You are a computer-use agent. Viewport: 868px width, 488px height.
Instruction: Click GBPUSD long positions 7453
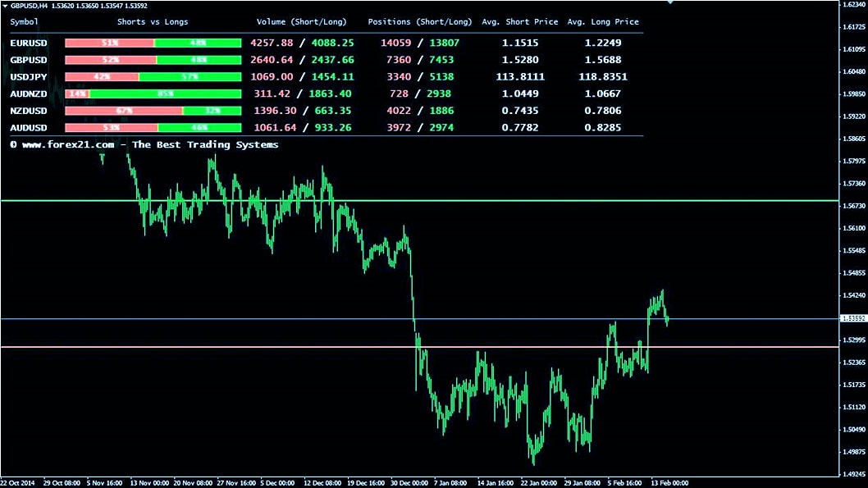(x=441, y=60)
